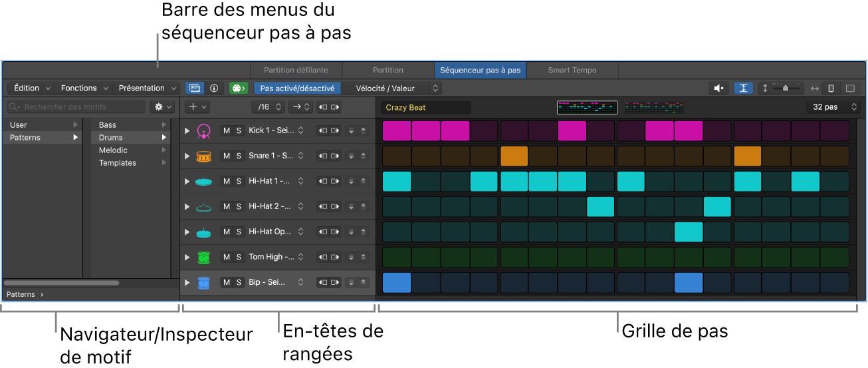Open the Édition menu
Viewport: 868px width, 368px height.
pyautogui.click(x=31, y=88)
